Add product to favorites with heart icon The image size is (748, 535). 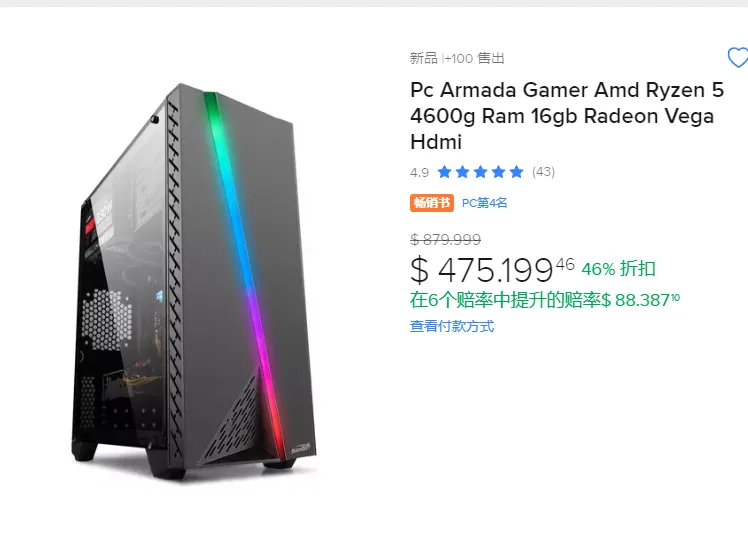(738, 58)
